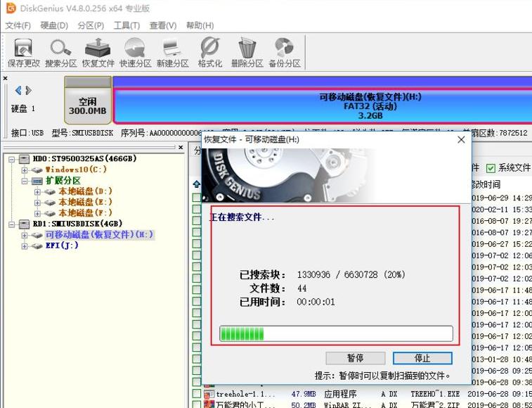This screenshot has height=408, width=532.
Task: Expand the 本地磁盘(D:) tree node
Action: (x=37, y=192)
